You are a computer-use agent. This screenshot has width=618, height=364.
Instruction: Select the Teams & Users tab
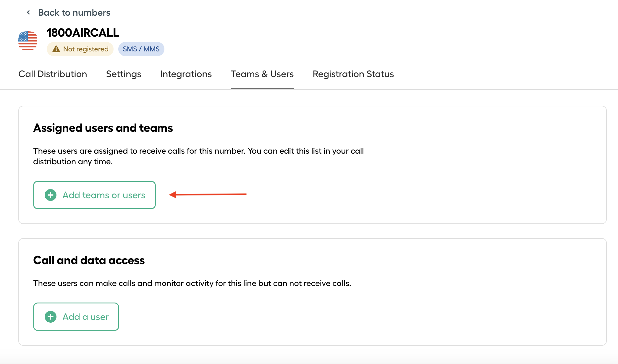click(x=262, y=74)
